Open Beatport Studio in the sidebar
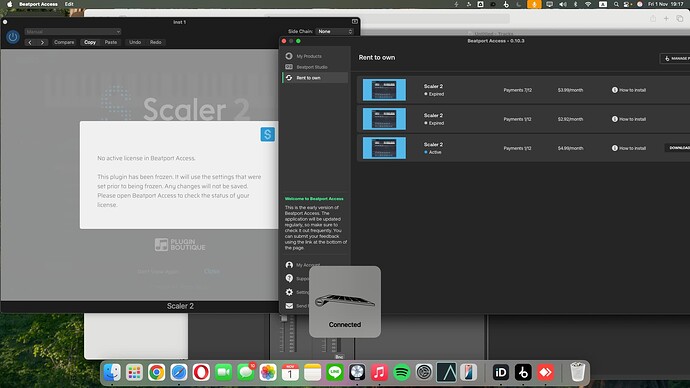 click(312, 67)
